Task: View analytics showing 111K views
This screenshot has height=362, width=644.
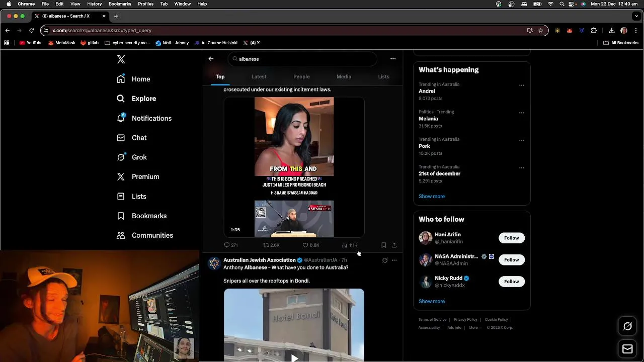Action: (x=350, y=245)
